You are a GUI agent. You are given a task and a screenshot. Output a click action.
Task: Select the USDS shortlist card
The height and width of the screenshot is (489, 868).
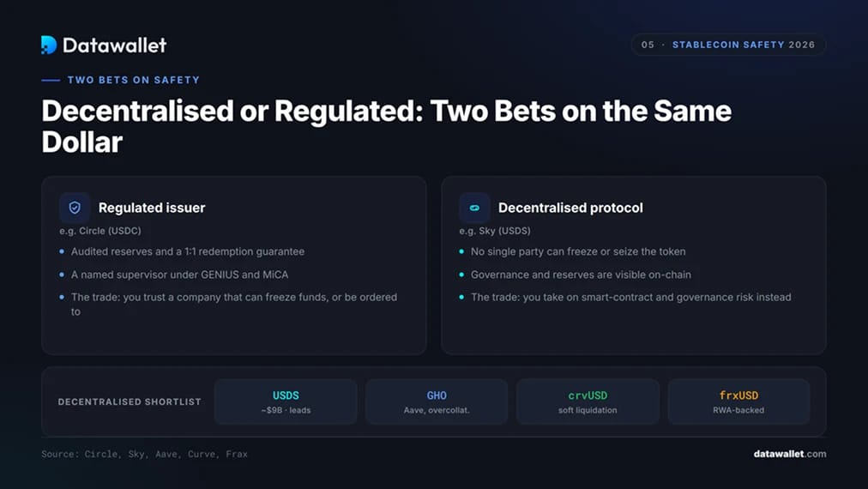pos(286,401)
